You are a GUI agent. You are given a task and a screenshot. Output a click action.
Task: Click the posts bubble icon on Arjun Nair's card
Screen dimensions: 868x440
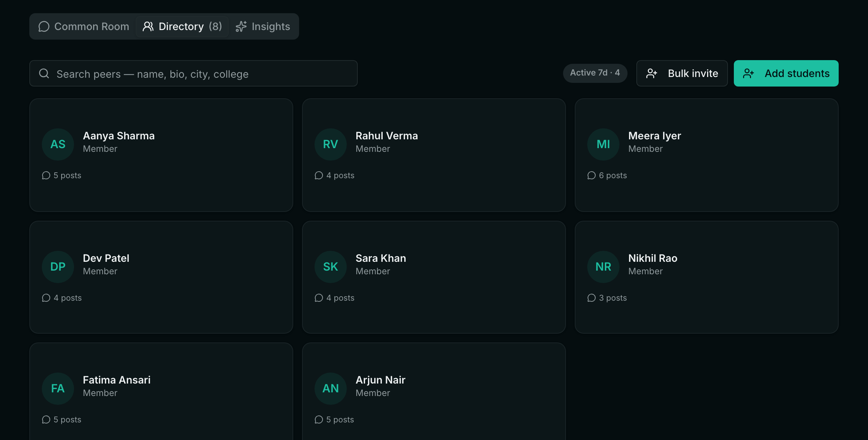tap(319, 420)
